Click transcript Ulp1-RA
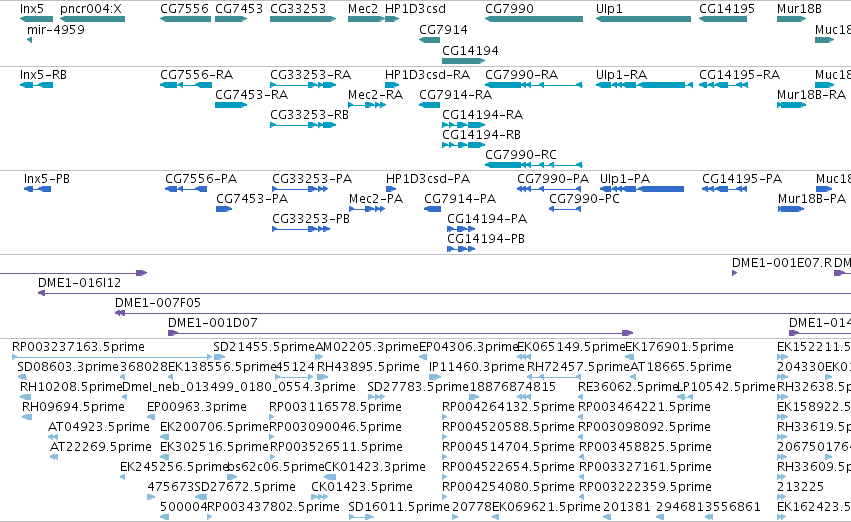The width and height of the screenshot is (851, 522). coord(621,75)
